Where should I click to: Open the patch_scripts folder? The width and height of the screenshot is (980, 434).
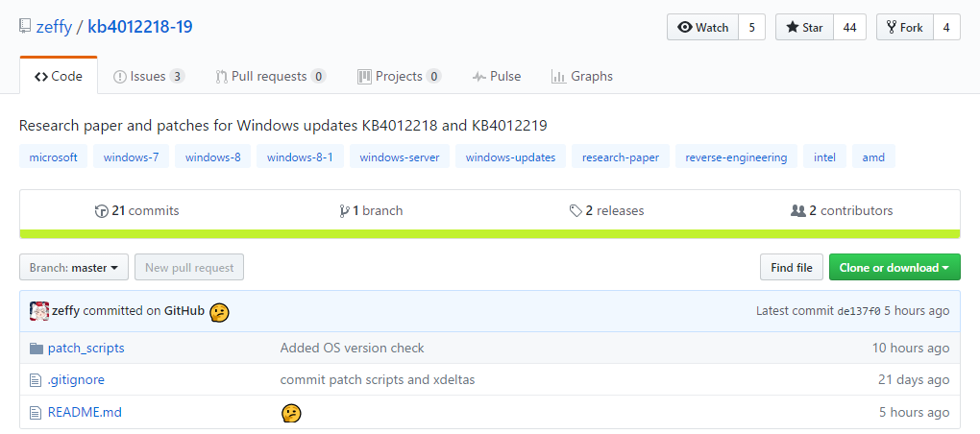[x=86, y=348]
